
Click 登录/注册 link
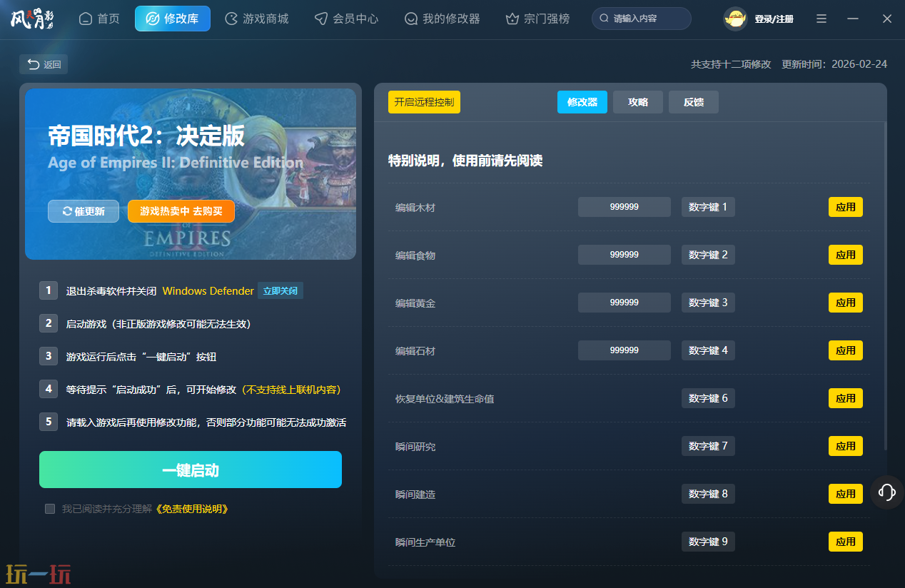click(x=774, y=19)
